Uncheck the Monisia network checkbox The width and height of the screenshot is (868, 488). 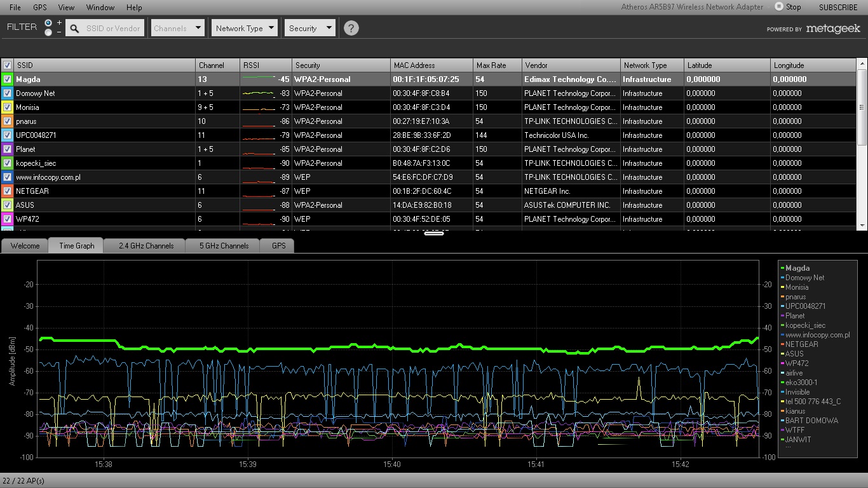pyautogui.click(x=7, y=107)
